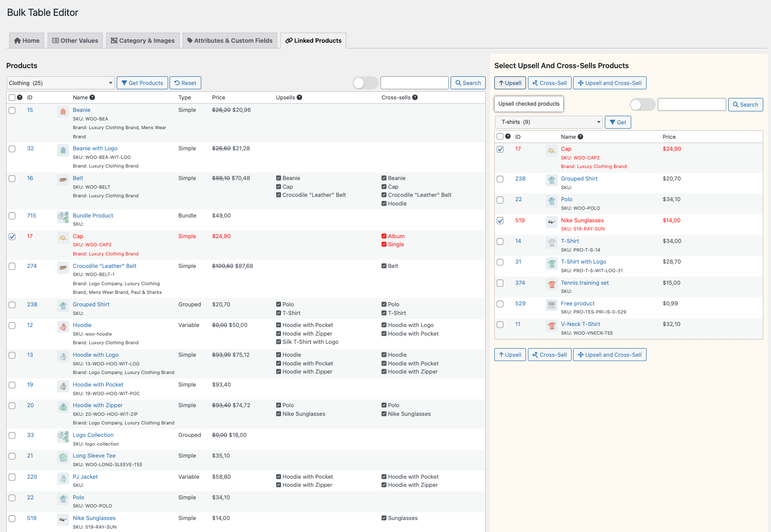The width and height of the screenshot is (771, 532).
Task: Uncheck Nike Sunglasses in the right panel
Action: pyautogui.click(x=500, y=221)
